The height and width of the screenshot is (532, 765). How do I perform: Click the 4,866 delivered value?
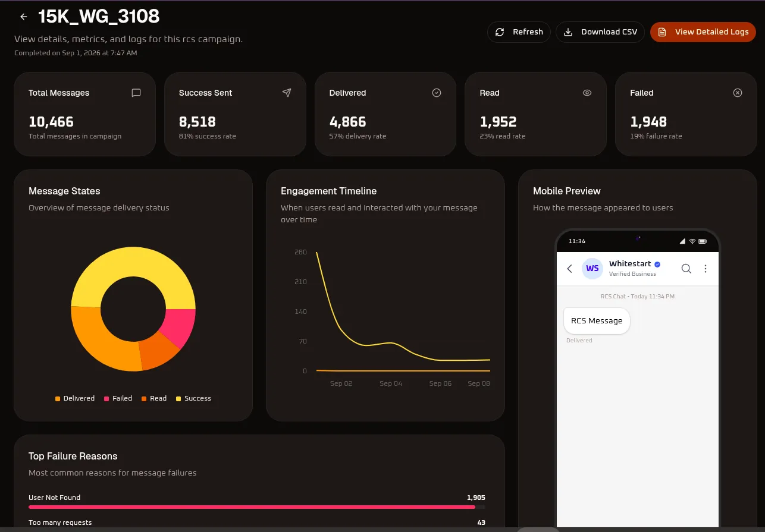pos(348,122)
